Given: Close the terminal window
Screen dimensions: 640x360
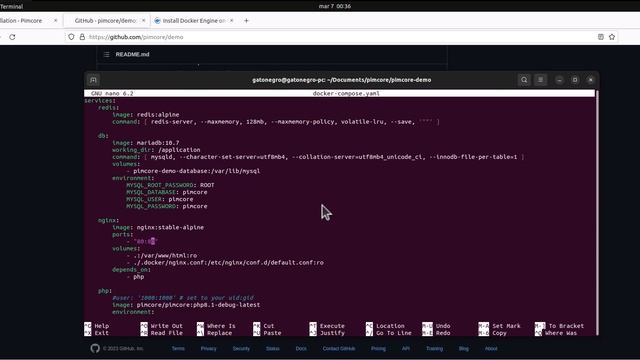Looking at the screenshot, I should pos(590,80).
